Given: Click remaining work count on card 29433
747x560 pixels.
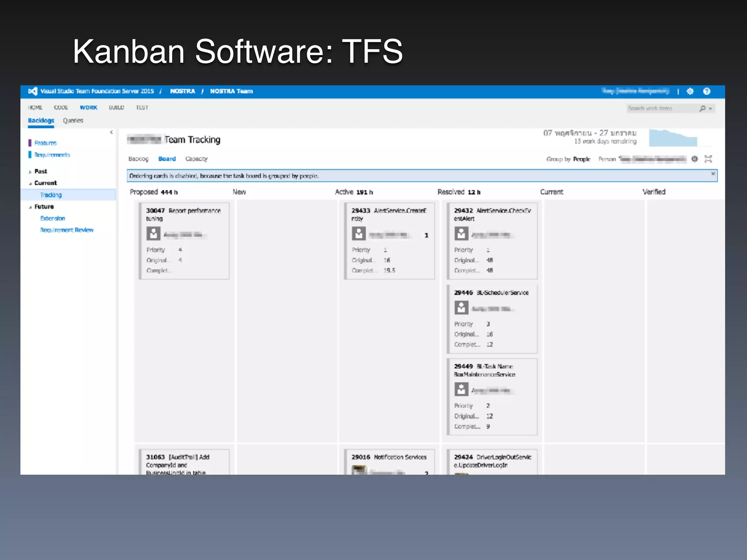Looking at the screenshot, I should pos(426,236).
